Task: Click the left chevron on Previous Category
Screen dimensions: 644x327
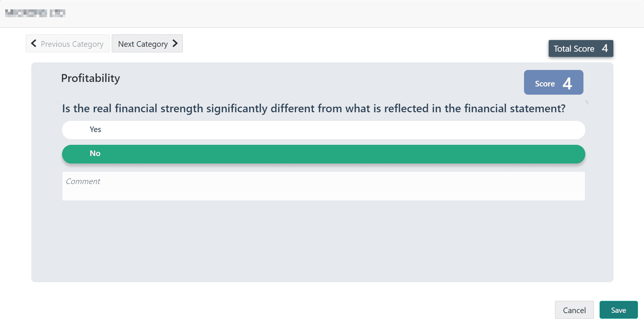Action: coord(33,43)
